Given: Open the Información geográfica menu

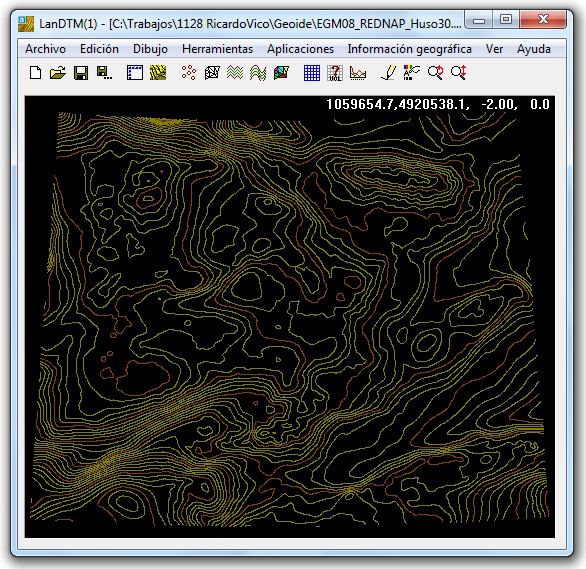Looking at the screenshot, I should pyautogui.click(x=409, y=49).
